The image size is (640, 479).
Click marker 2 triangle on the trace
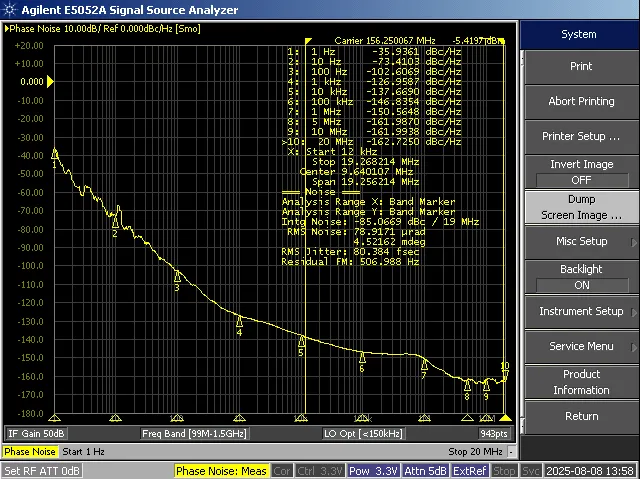(x=116, y=222)
